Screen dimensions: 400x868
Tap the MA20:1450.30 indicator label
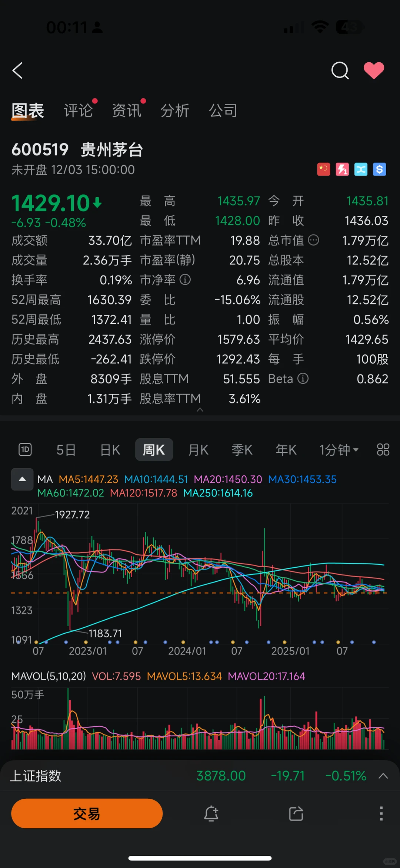(x=228, y=479)
